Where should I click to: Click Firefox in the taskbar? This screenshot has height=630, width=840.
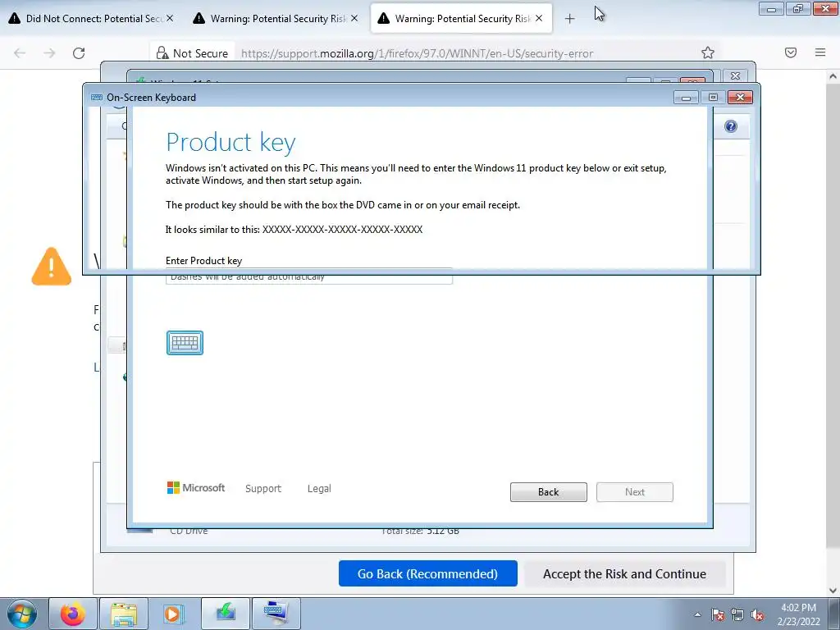(73, 614)
